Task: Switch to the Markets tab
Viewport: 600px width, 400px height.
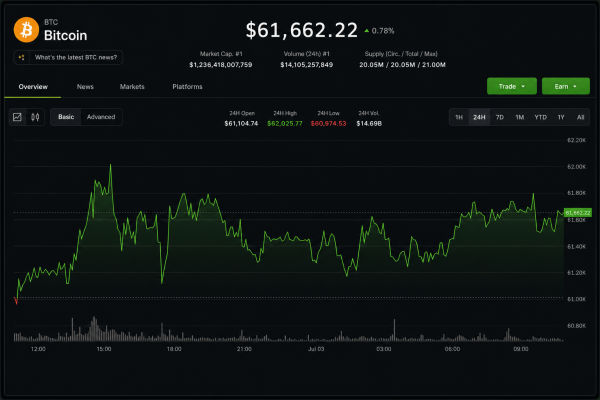Action: coord(132,87)
